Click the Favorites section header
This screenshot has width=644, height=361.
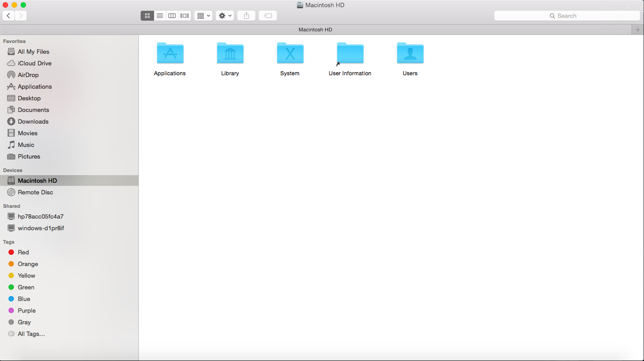(x=14, y=41)
